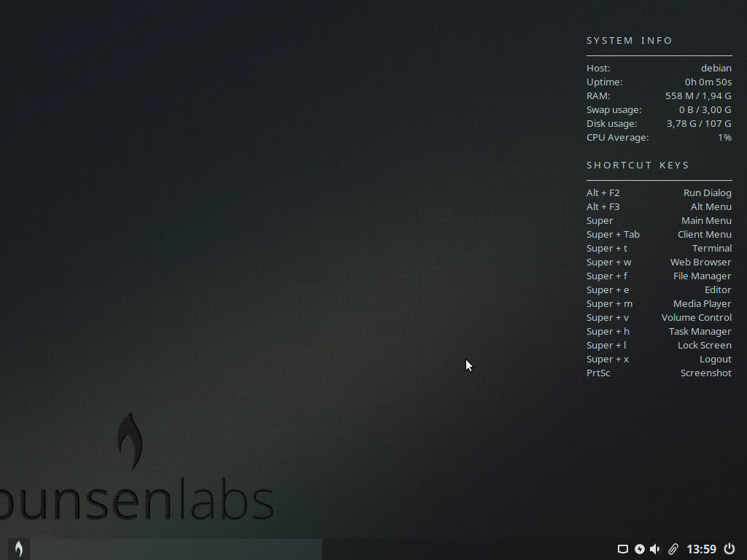This screenshot has height=560, width=747.
Task: Click the 'SHORTCUT KEYS' heading
Action: [x=638, y=166]
